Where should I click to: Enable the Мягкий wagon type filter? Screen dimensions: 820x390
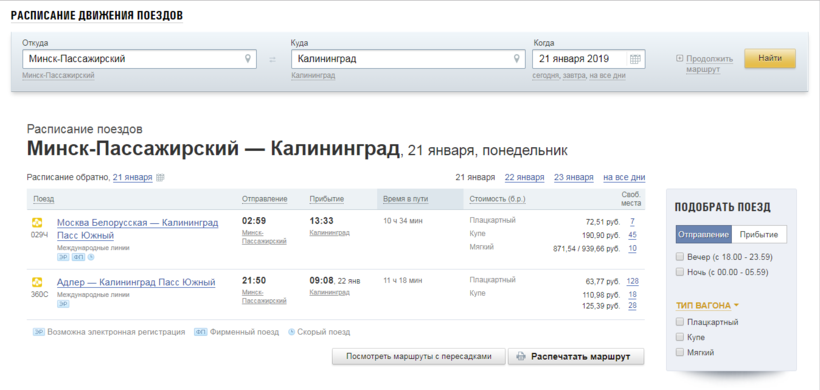[679, 352]
